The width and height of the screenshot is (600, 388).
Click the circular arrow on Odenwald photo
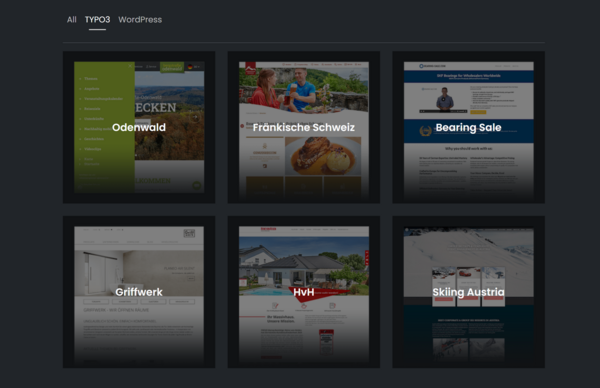(195, 117)
